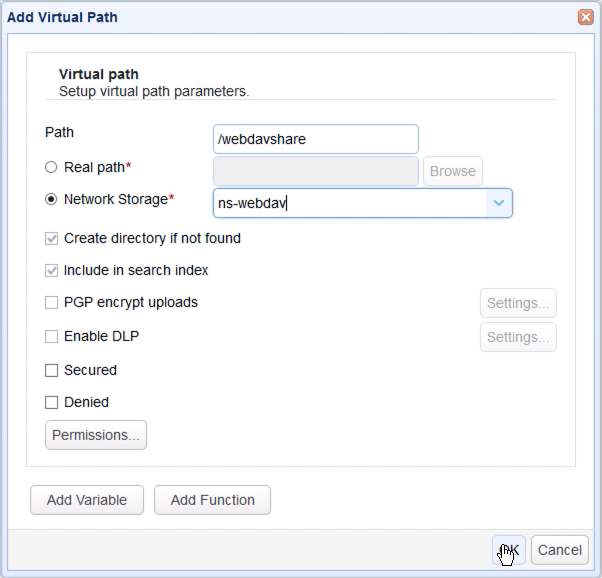Close the Add Virtual Path dialog
The height and width of the screenshot is (578, 602).
[585, 17]
